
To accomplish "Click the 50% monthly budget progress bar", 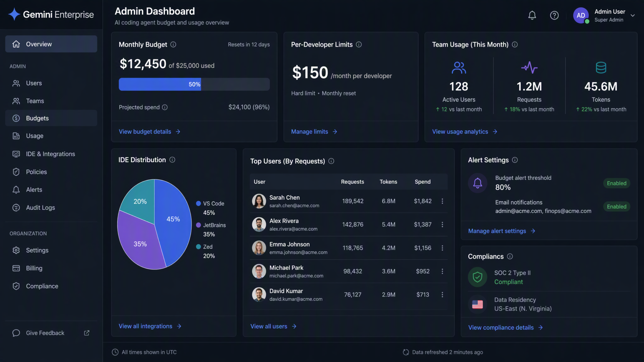I will (194, 84).
